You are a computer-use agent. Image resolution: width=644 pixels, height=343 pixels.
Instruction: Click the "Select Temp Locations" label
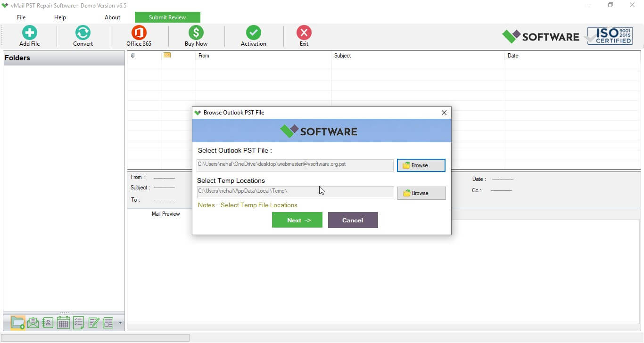(231, 180)
